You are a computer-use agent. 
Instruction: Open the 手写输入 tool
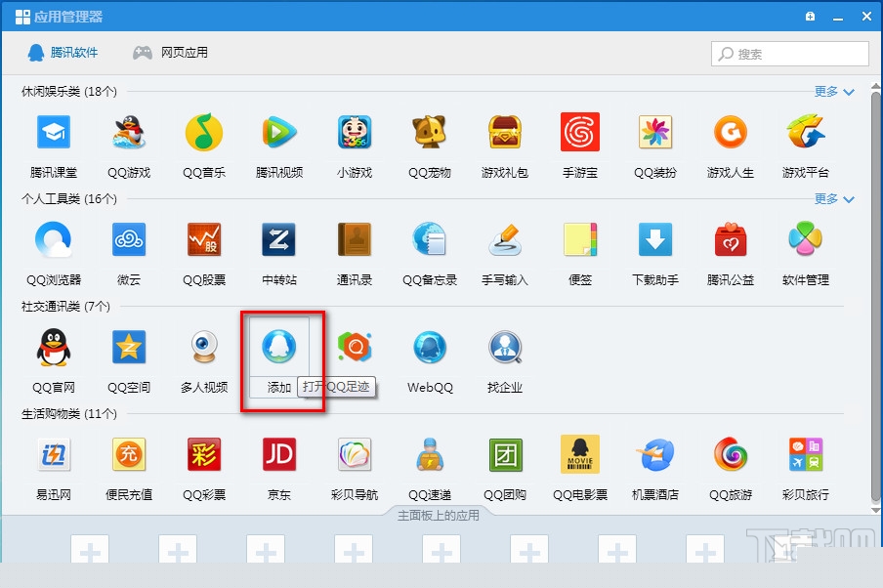tap(505, 240)
